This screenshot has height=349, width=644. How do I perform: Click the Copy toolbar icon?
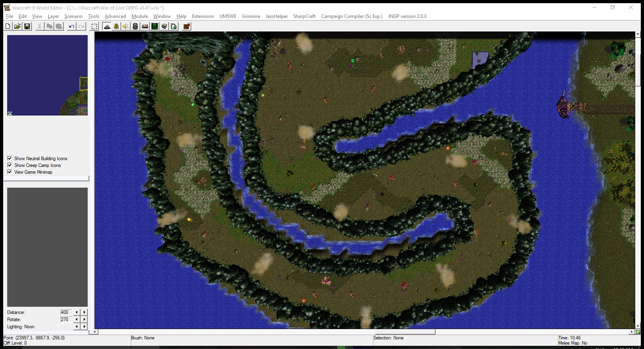(49, 26)
